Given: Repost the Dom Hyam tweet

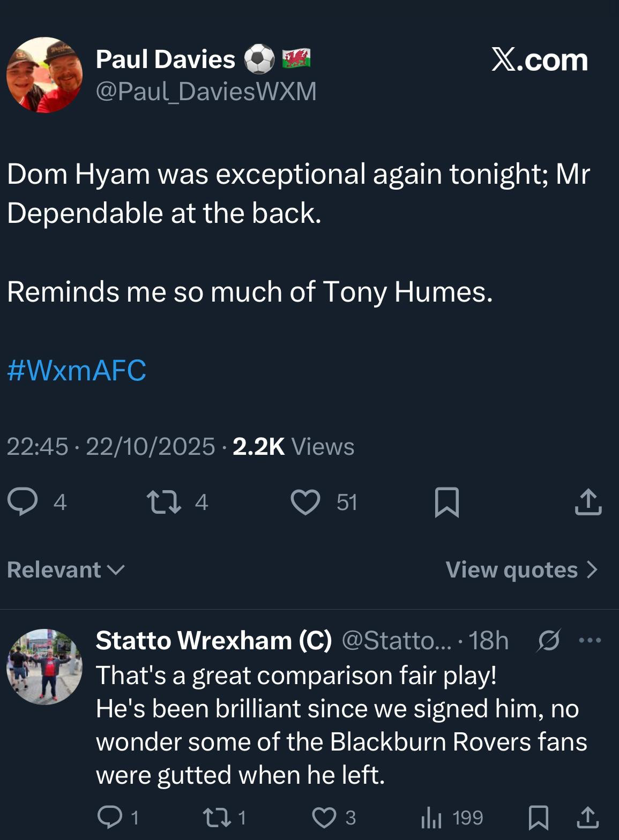Looking at the screenshot, I should click(x=162, y=502).
